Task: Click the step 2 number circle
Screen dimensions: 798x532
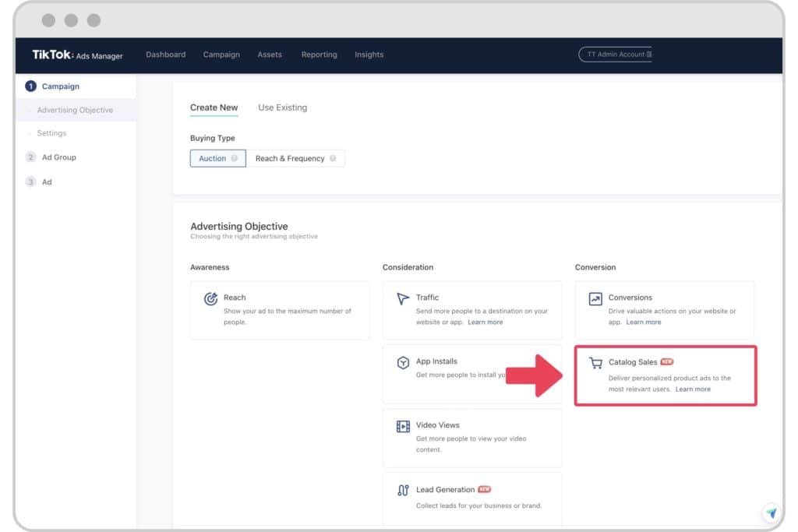Action: [x=30, y=157]
